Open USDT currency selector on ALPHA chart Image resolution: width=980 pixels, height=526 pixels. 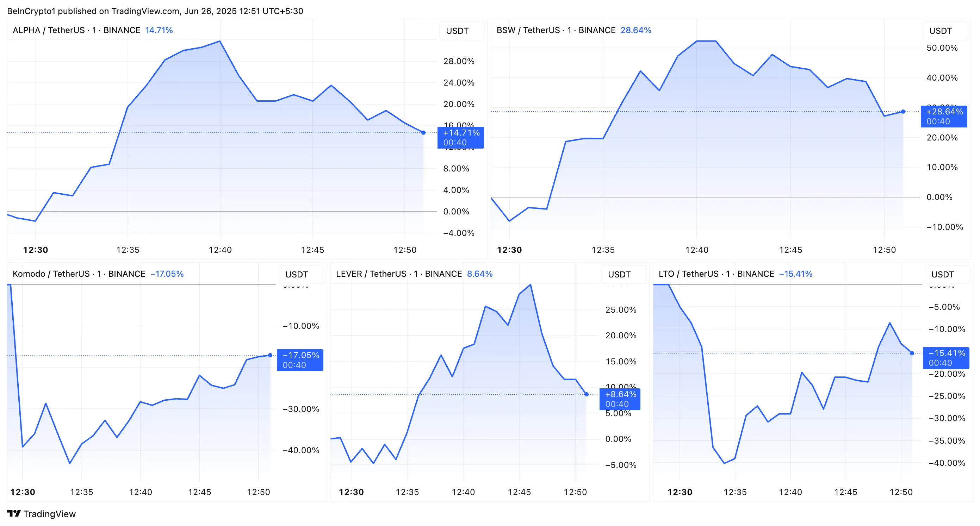457,31
